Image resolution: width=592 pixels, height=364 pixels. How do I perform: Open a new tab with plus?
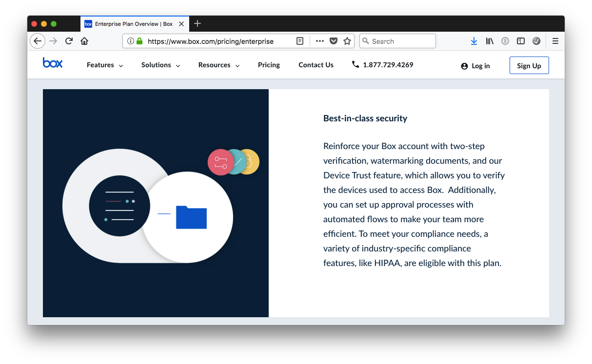197,23
